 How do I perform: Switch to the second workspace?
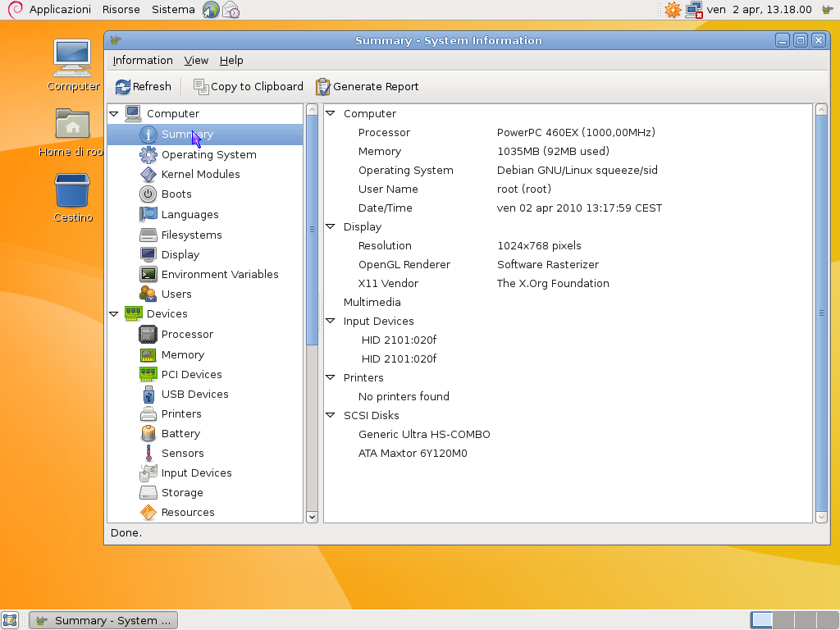pos(783,620)
